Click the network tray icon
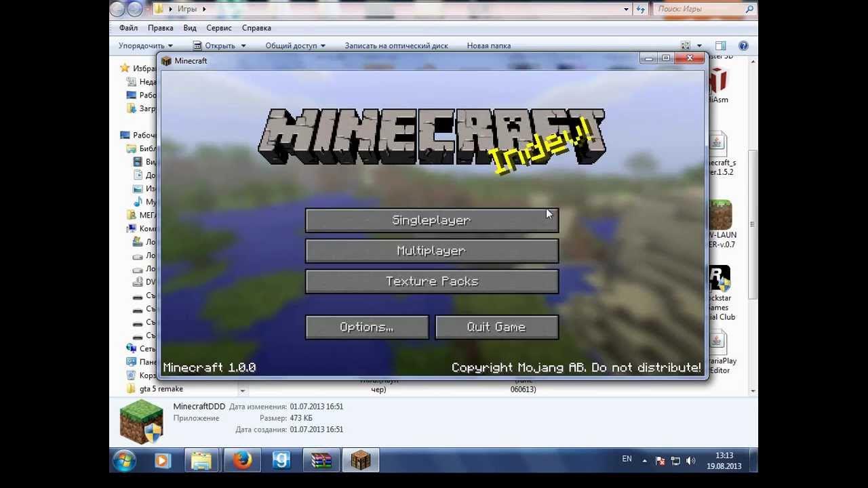This screenshot has height=488, width=868. (x=675, y=461)
